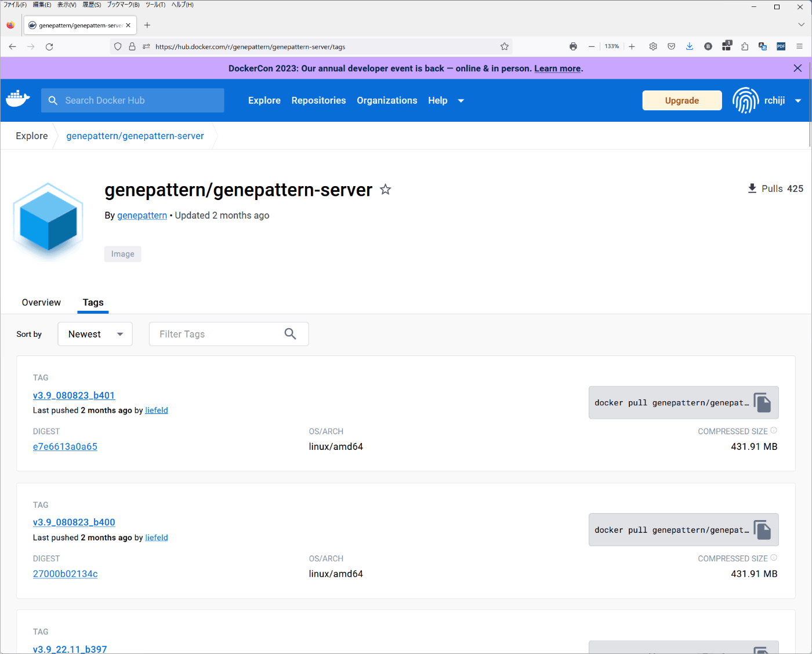Open the 履歴(S) menu
The image size is (812, 654).
(92, 5)
